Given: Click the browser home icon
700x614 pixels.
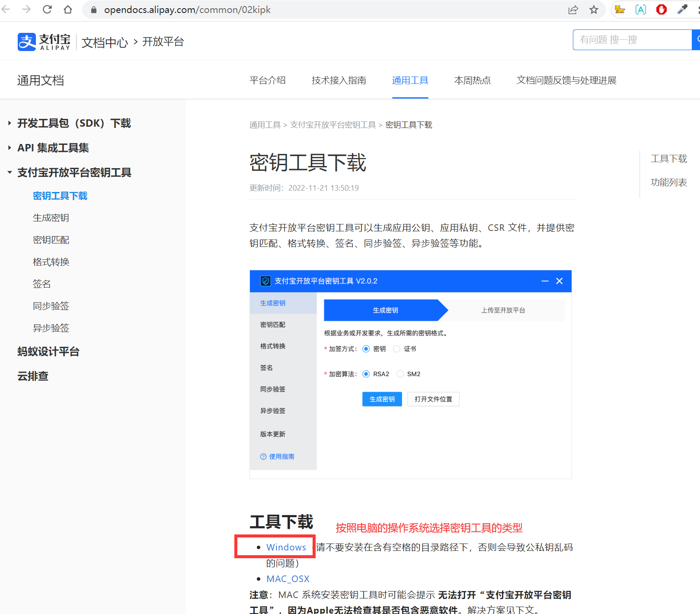Looking at the screenshot, I should (68, 10).
